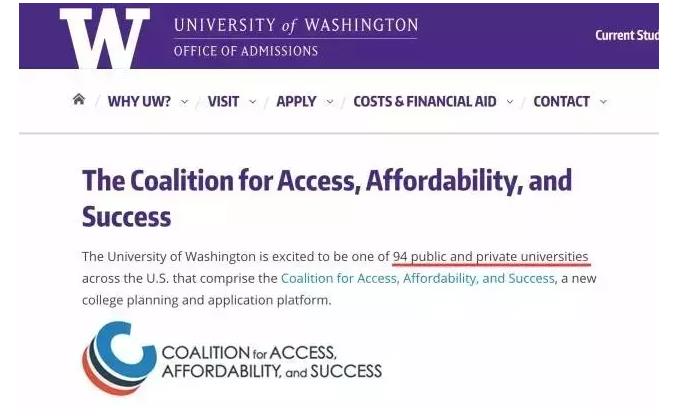Expand the CONTACT menu chevron
The height and width of the screenshot is (416, 678).
tap(603, 102)
